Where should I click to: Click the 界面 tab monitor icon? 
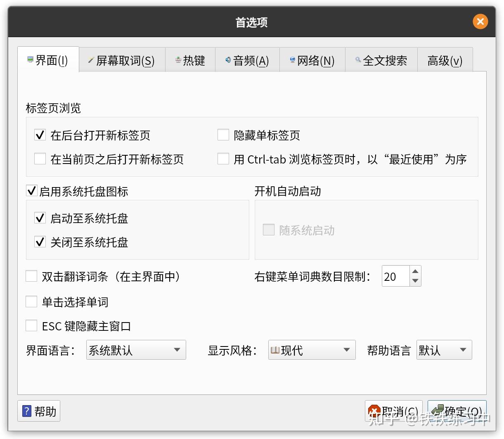pyautogui.click(x=30, y=60)
